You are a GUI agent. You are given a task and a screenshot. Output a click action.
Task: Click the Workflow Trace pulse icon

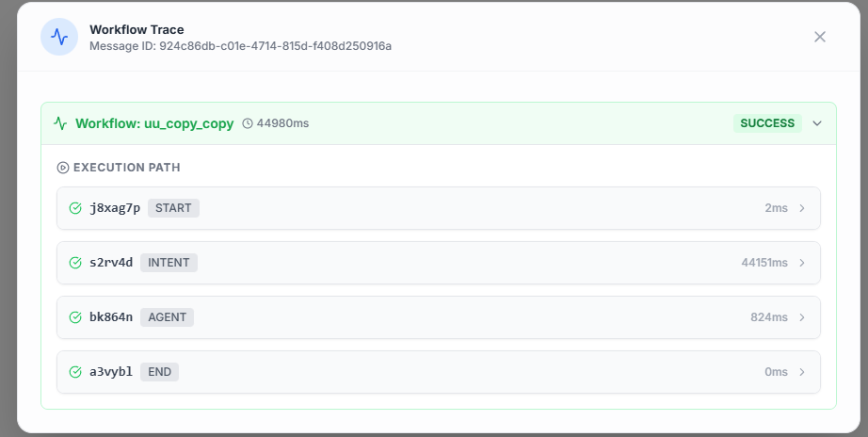point(59,38)
